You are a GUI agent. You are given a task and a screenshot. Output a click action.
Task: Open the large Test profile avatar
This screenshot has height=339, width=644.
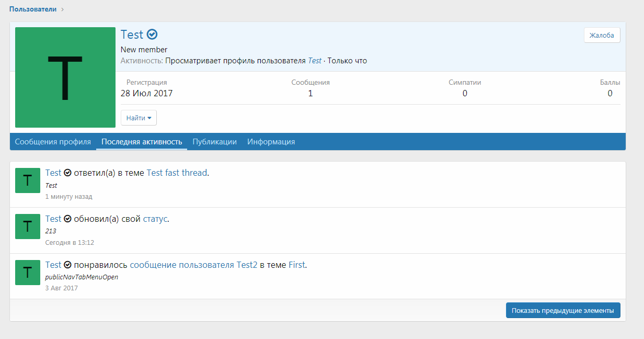(x=65, y=76)
